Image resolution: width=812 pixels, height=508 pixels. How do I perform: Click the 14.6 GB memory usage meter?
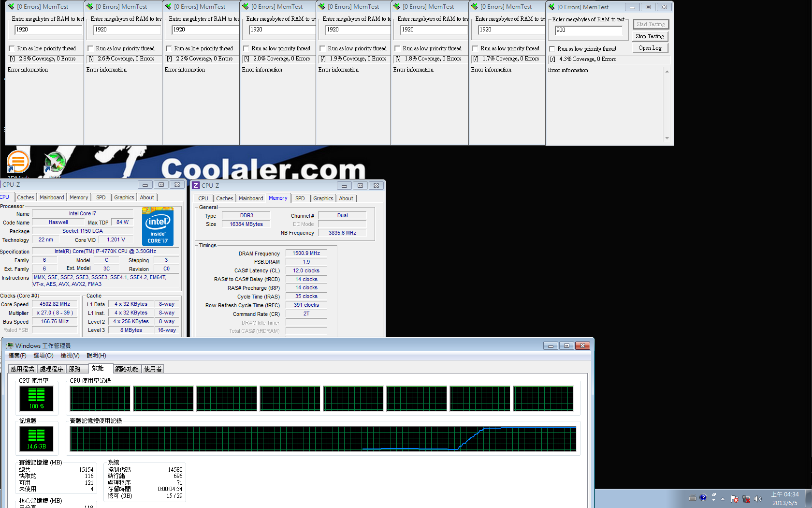[36, 439]
